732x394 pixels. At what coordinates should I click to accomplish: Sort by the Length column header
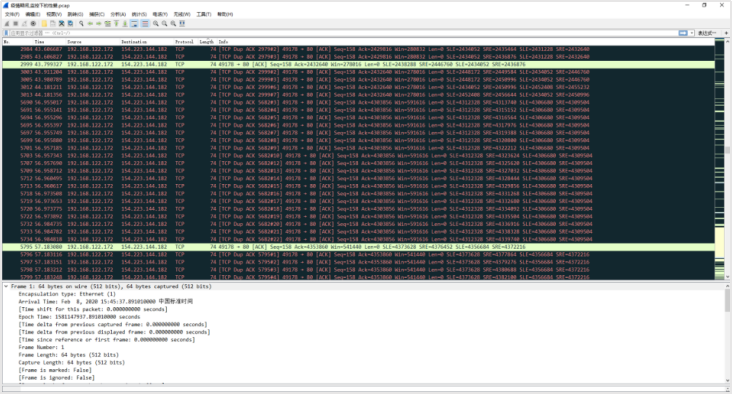point(206,42)
